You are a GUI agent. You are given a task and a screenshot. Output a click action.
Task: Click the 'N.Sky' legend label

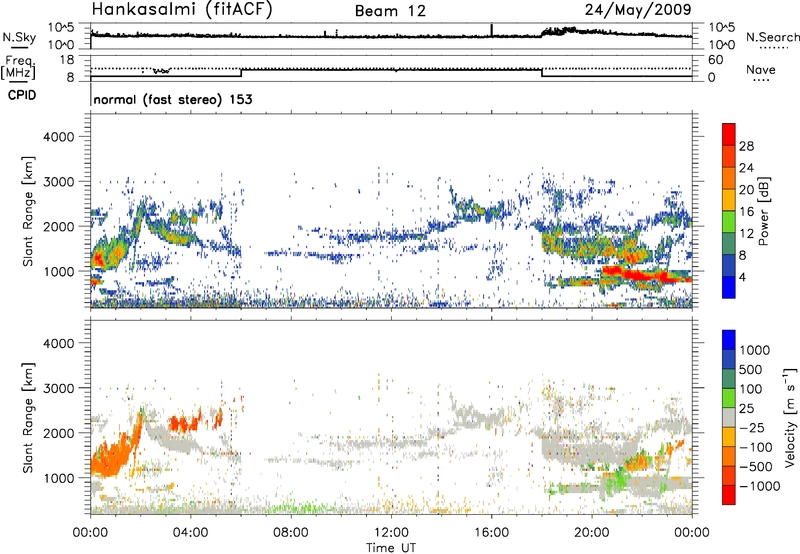pyautogui.click(x=19, y=37)
